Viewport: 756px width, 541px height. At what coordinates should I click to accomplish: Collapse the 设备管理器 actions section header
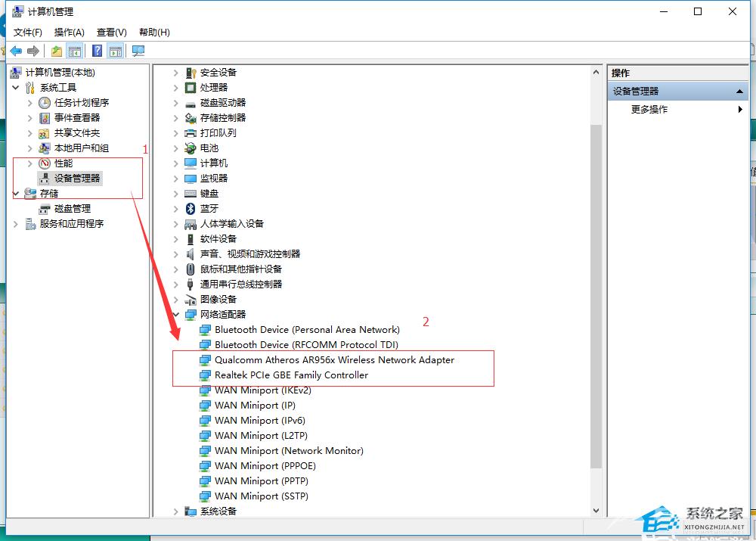pos(741,91)
